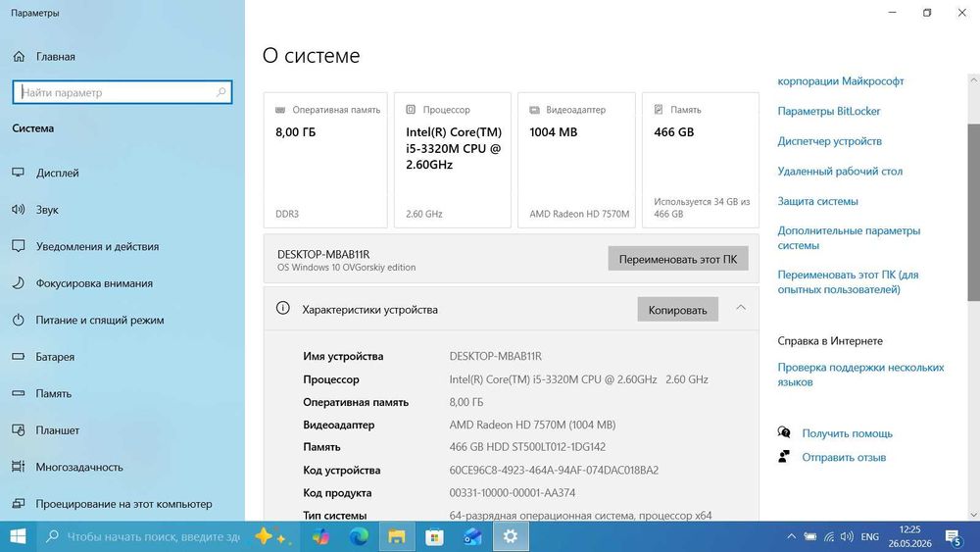Click the scrollbar up arrow
Screen dimensions: 980x552
click(x=974, y=80)
